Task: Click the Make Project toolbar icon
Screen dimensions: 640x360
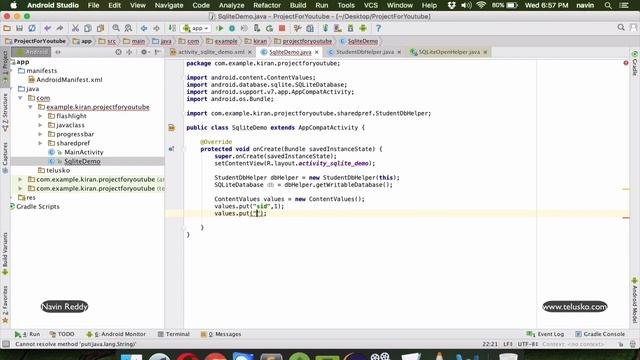Action: [x=172, y=28]
